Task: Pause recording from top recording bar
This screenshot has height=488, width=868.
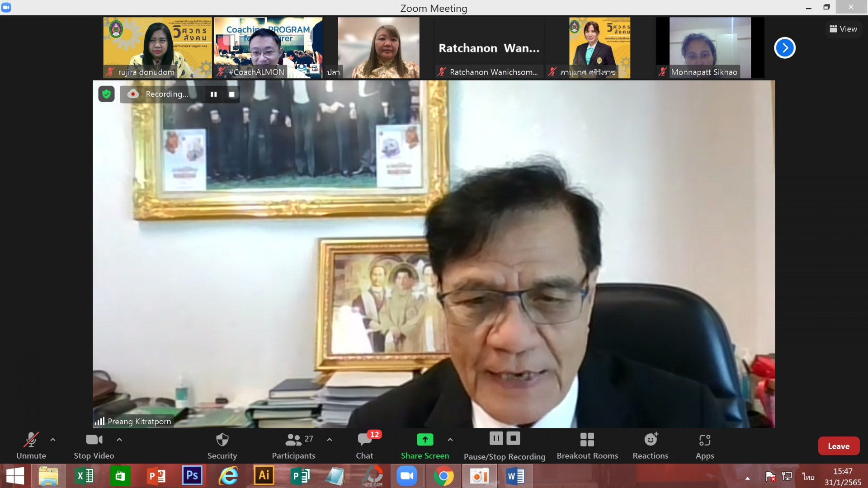Action: [213, 94]
